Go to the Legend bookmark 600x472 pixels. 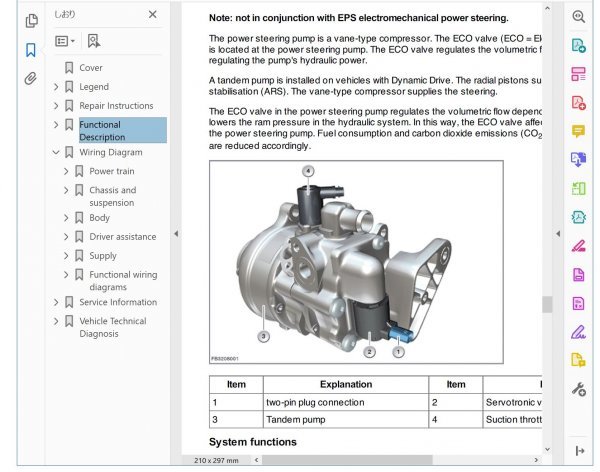pyautogui.click(x=94, y=87)
